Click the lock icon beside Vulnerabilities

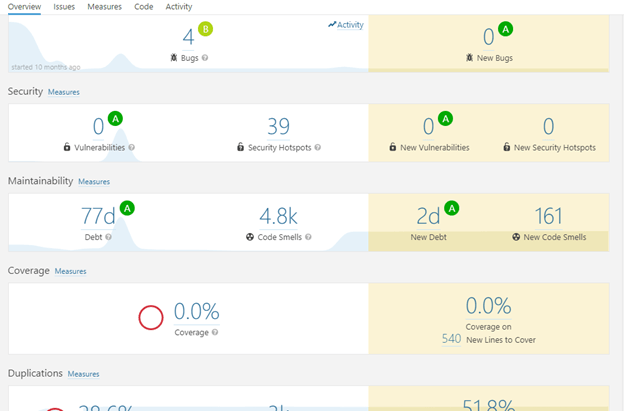point(67,147)
